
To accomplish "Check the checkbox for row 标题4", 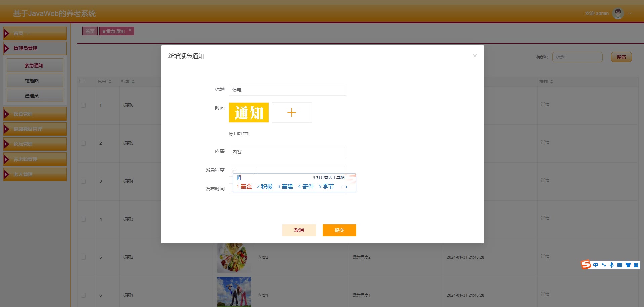I will 83,181.
